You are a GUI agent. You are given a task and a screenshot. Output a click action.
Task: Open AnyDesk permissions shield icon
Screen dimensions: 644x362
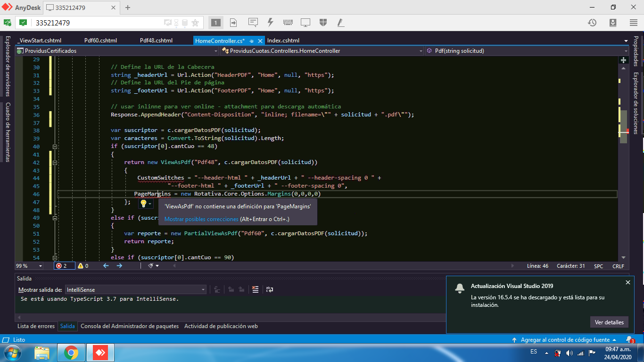click(x=323, y=22)
